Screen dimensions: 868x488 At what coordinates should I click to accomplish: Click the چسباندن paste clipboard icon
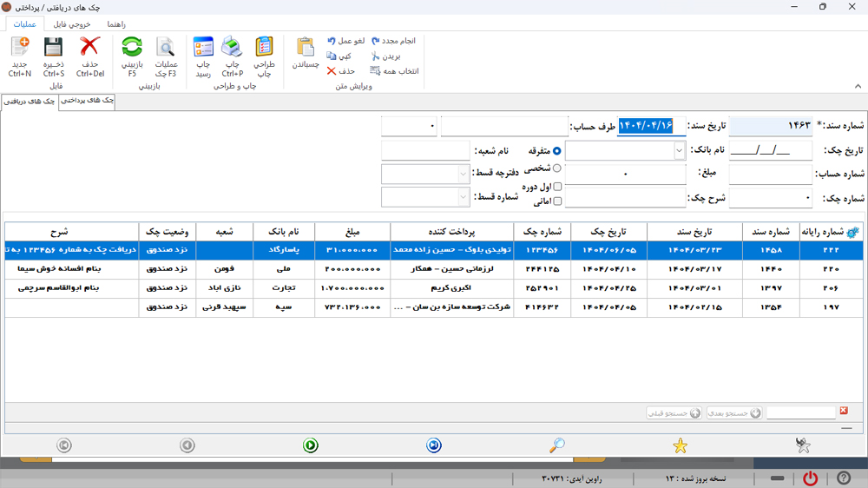(306, 48)
